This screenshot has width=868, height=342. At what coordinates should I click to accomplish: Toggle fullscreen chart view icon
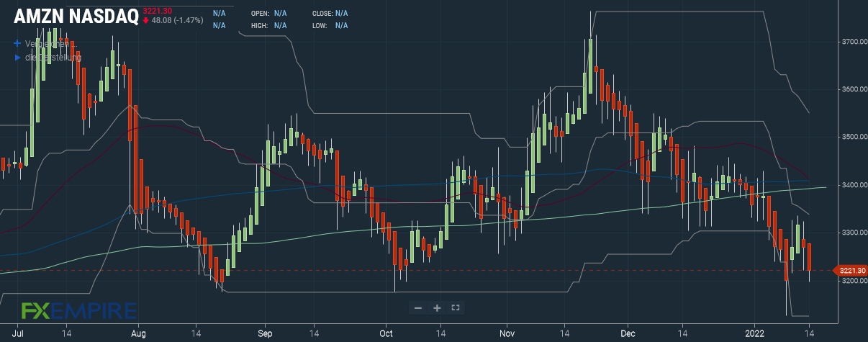tap(455, 307)
